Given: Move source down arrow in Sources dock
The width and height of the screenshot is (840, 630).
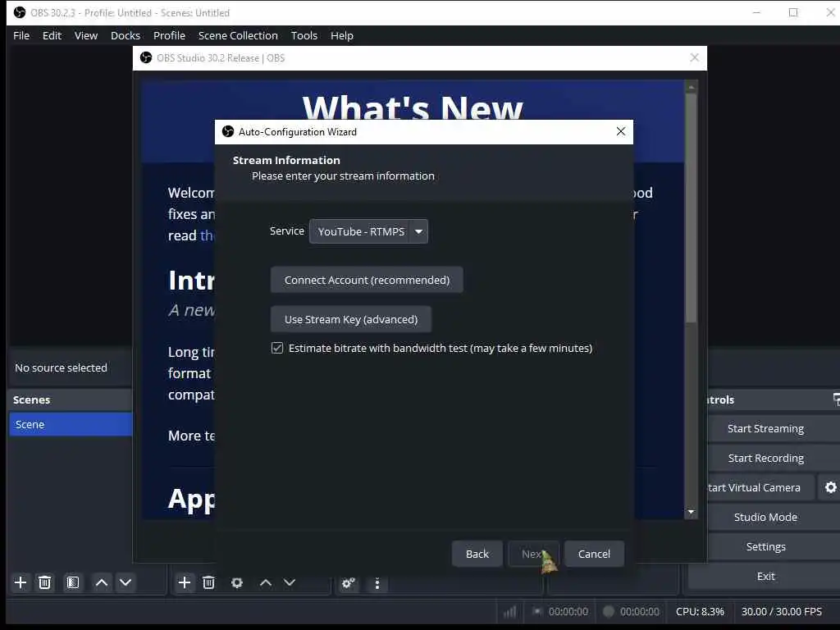Looking at the screenshot, I should coord(290,582).
